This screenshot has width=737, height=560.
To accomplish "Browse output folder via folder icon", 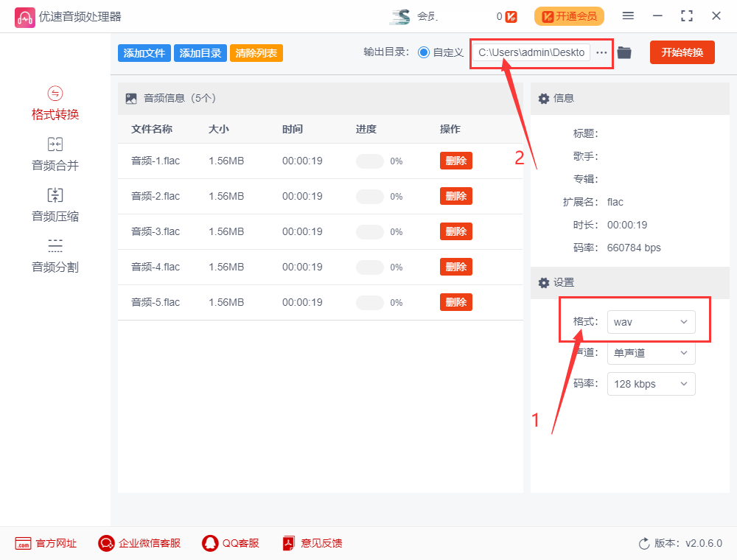I will tap(624, 52).
